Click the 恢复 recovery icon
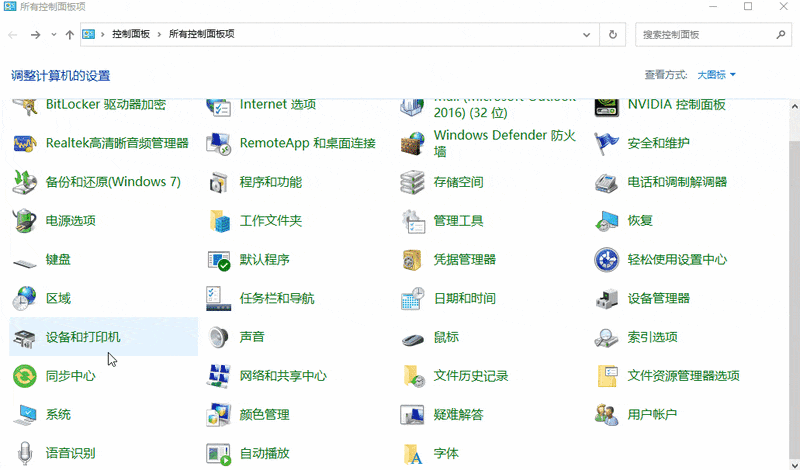The height and width of the screenshot is (470, 800). 607,221
